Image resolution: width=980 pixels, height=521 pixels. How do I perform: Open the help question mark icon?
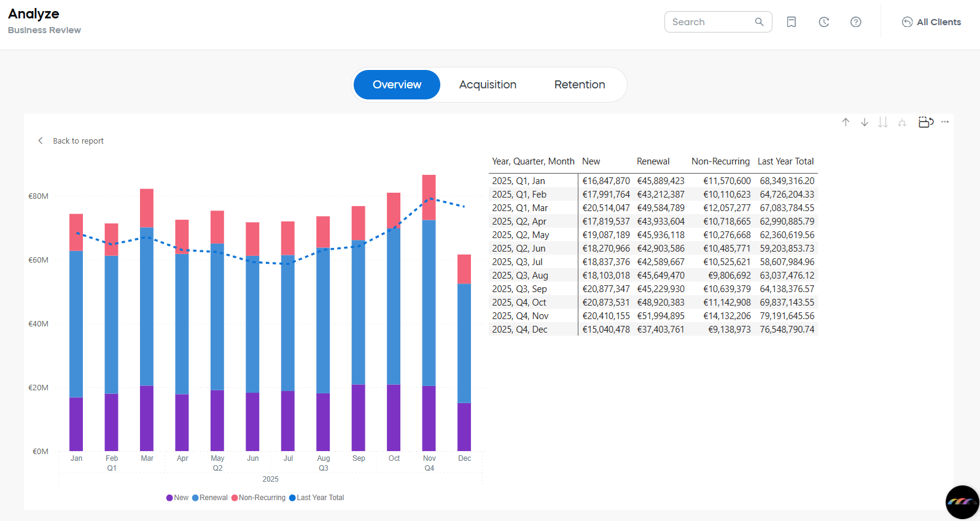click(855, 22)
